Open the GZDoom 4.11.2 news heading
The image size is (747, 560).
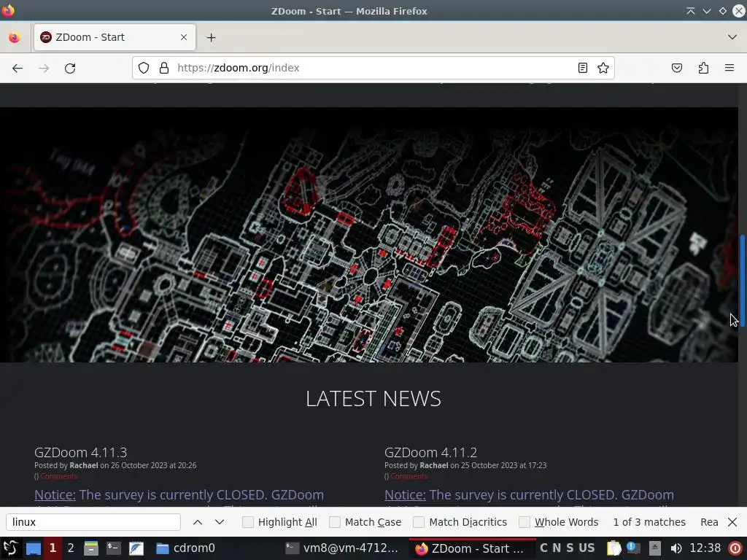(x=430, y=452)
